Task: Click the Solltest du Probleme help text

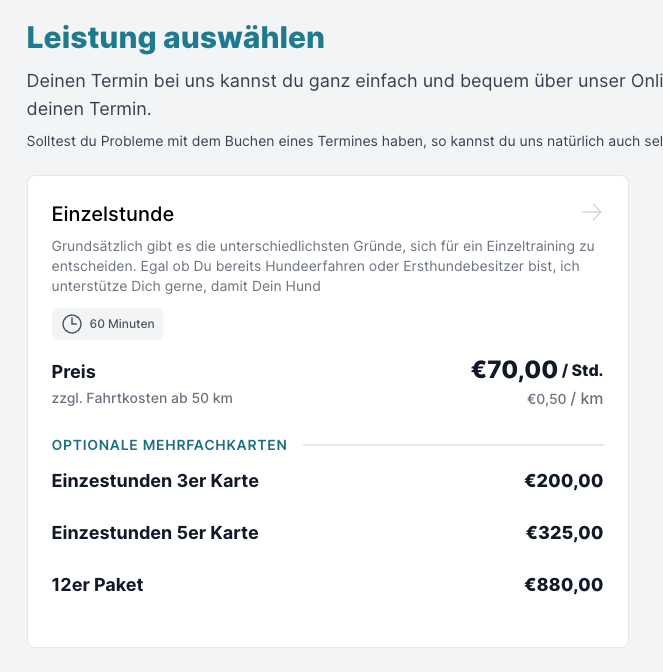Action: (345, 141)
